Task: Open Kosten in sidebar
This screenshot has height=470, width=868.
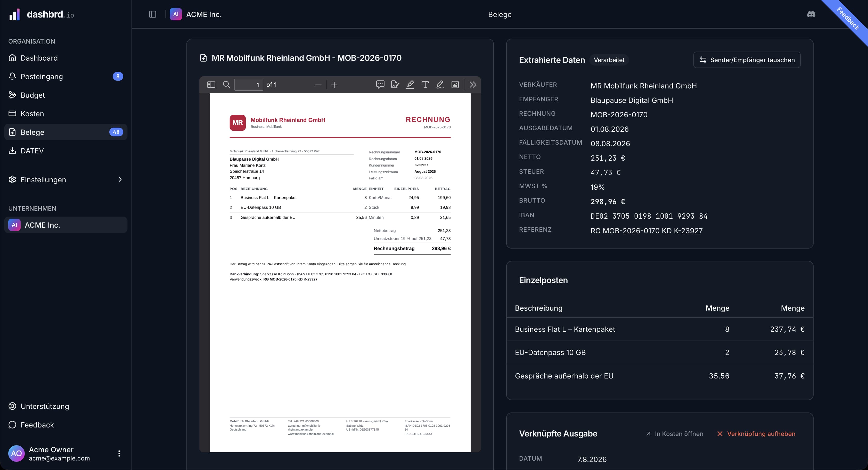Action: pyautogui.click(x=66, y=113)
